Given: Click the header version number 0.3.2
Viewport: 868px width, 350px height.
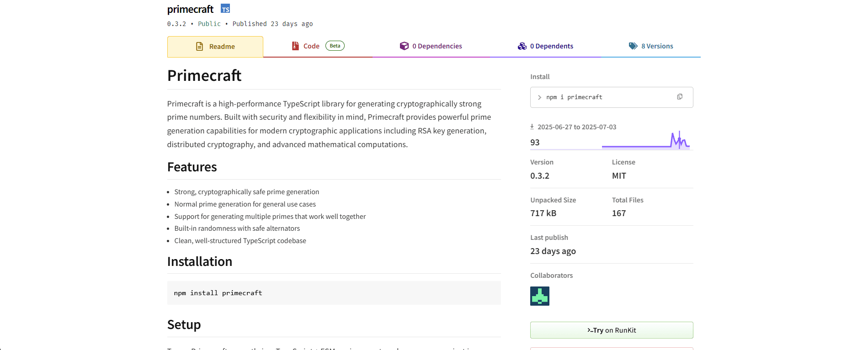Looking at the screenshot, I should (176, 24).
